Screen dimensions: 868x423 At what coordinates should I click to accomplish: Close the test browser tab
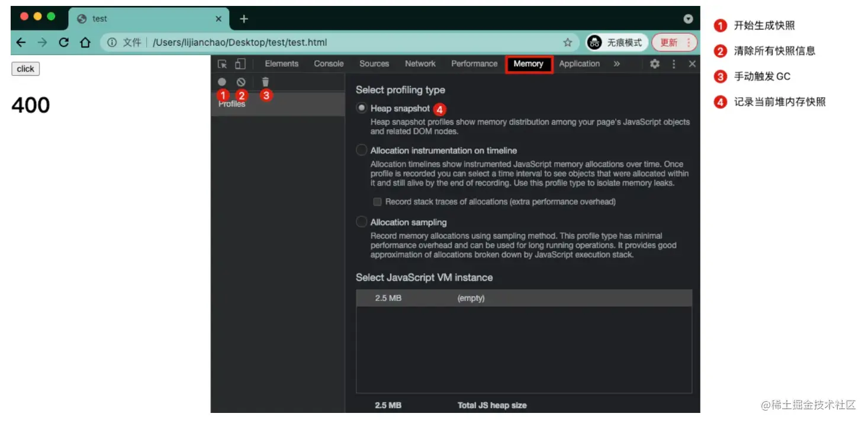point(218,19)
